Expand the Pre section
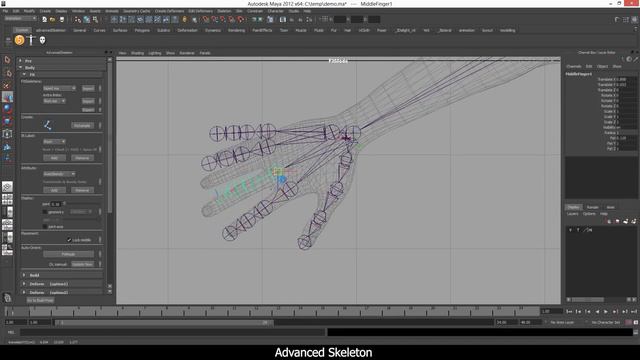The width and height of the screenshot is (640, 360). (x=20, y=60)
